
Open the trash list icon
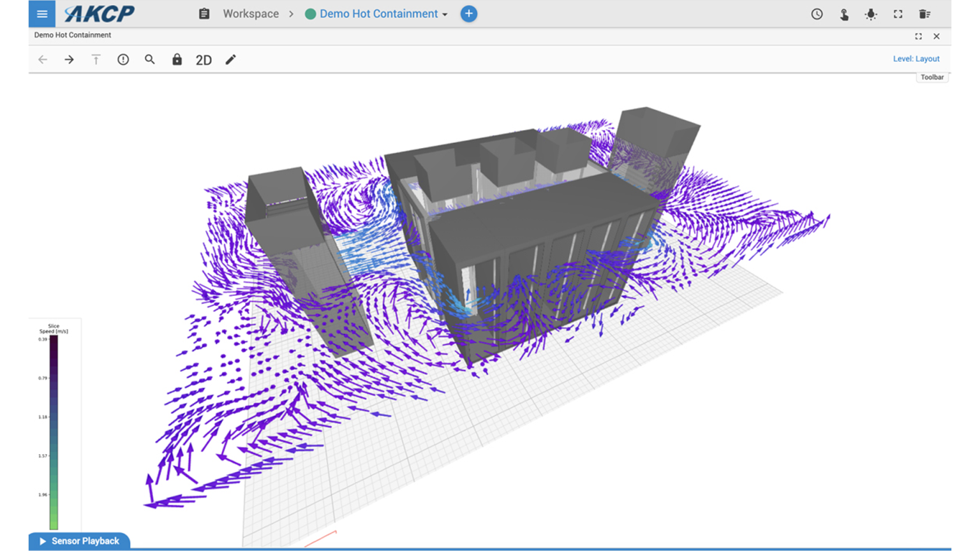[x=924, y=14]
